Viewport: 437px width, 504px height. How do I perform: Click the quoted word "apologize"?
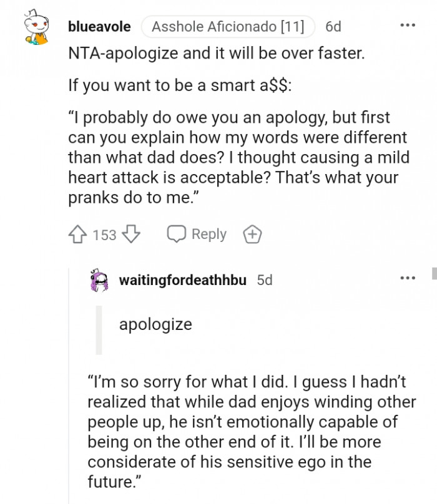[x=155, y=325]
